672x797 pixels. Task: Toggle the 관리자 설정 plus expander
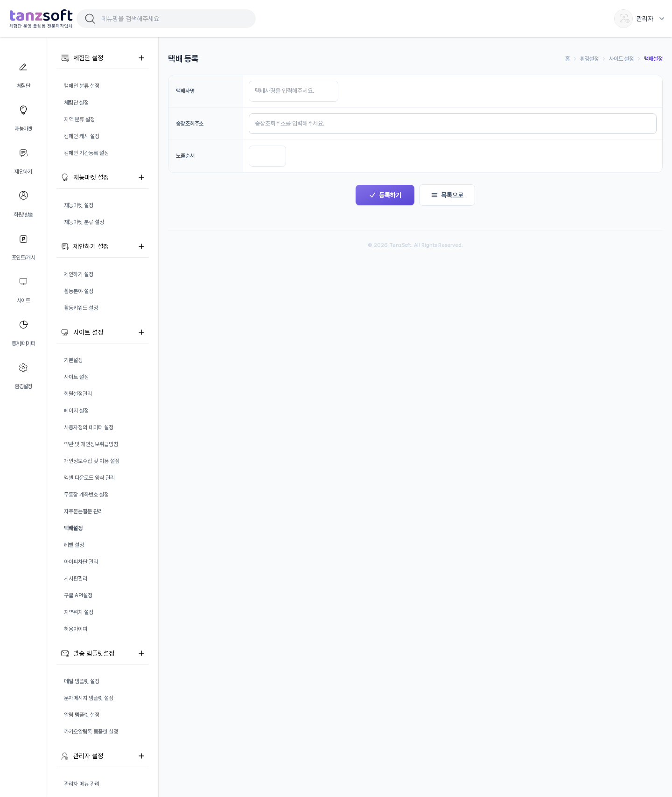coord(141,756)
